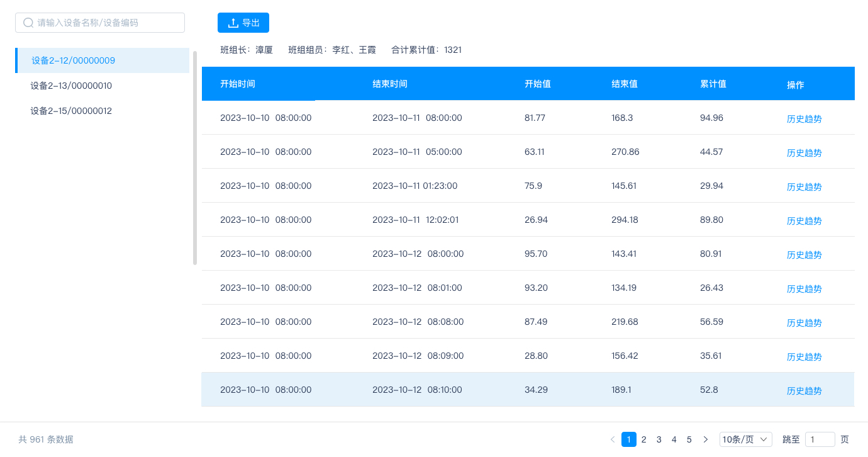Open 历史趋势 for row ending 08:01:00
This screenshot has width=868, height=457.
pos(804,288)
